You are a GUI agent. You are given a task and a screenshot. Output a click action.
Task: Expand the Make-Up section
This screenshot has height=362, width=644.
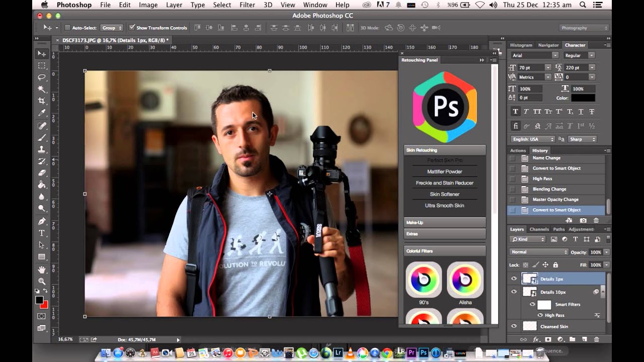click(x=445, y=222)
